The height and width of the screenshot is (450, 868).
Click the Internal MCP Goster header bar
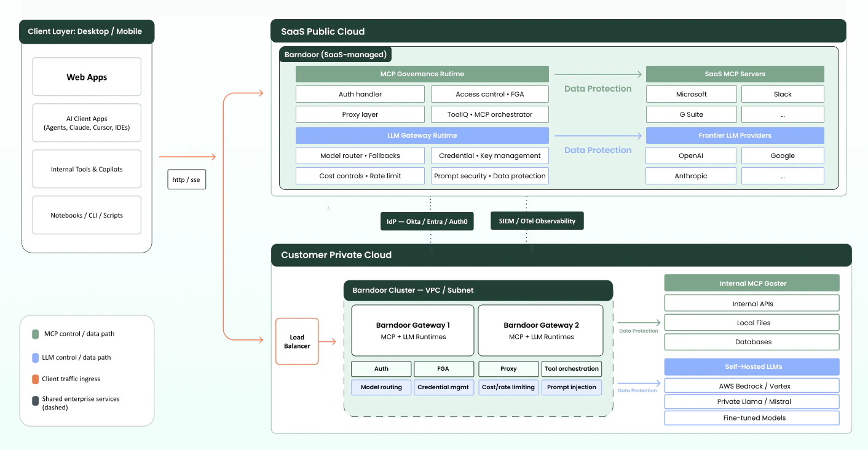click(x=752, y=283)
